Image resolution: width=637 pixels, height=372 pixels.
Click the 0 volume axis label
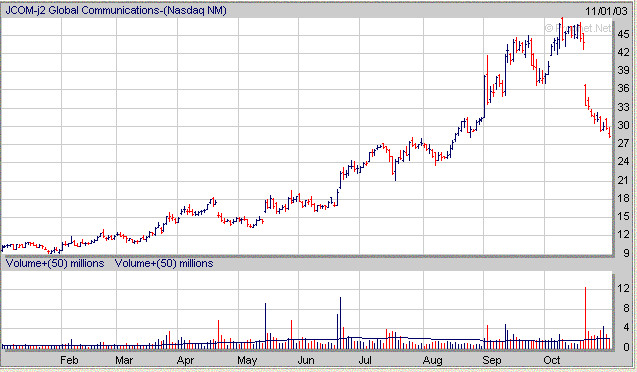click(626, 347)
